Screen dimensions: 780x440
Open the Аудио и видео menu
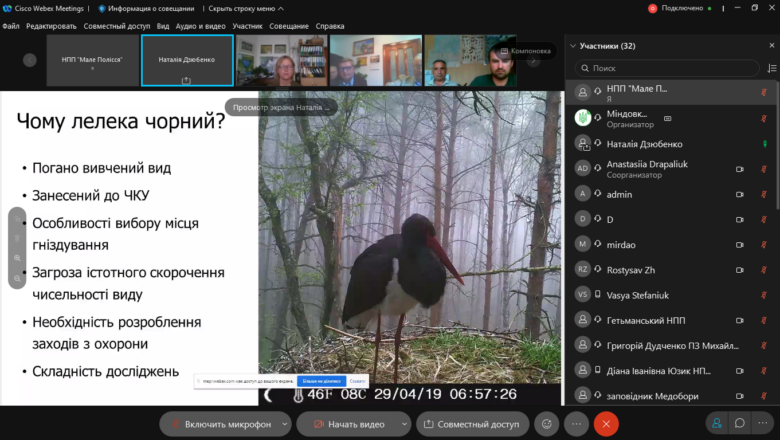pyautogui.click(x=200, y=26)
